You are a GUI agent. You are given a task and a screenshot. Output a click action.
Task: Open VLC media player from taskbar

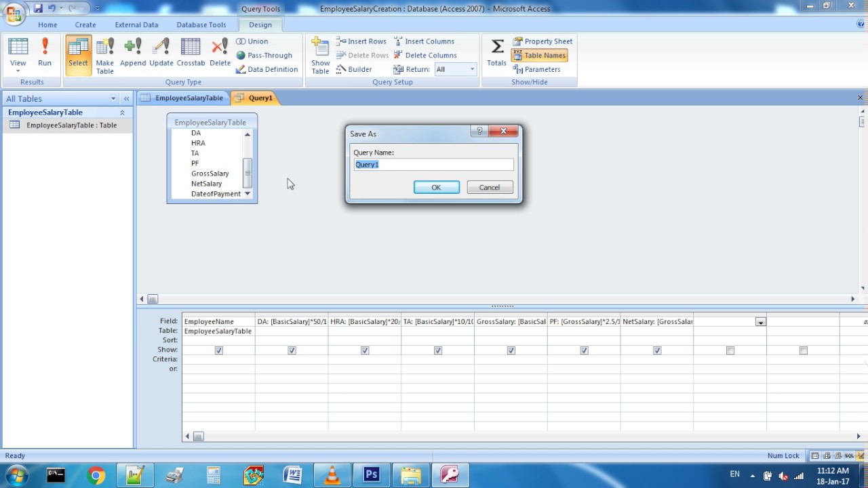[x=332, y=476]
